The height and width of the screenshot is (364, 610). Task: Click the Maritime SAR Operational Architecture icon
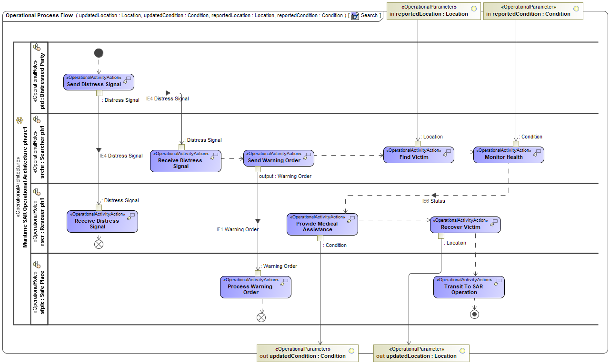pos(20,120)
